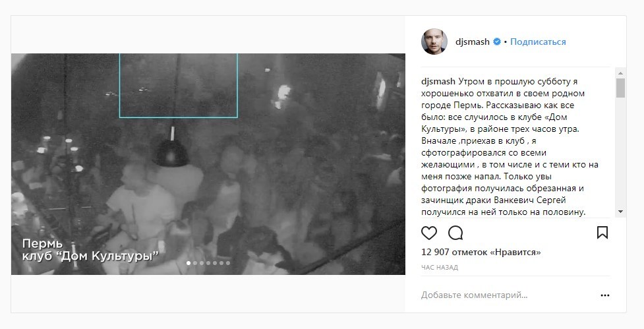Open djsmash profile avatar picture
Screen dimensions: 644x329
pyautogui.click(x=434, y=42)
